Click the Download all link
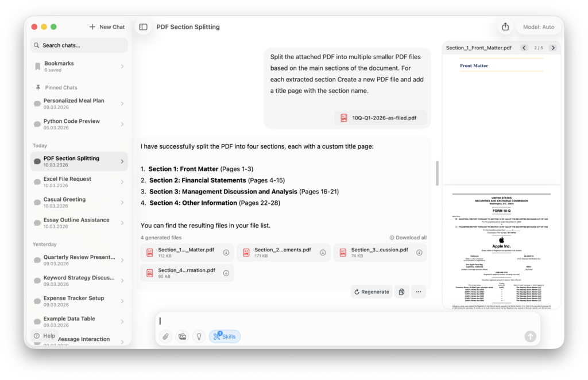Image resolution: width=588 pixels, height=380 pixels. pos(408,238)
